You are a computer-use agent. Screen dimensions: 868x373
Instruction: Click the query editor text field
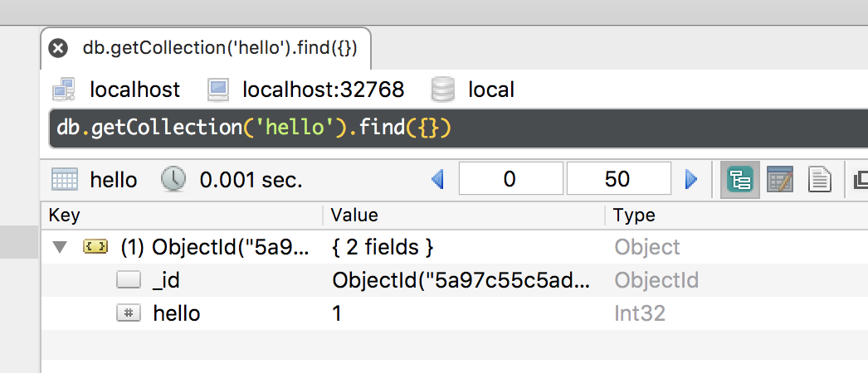(x=456, y=128)
